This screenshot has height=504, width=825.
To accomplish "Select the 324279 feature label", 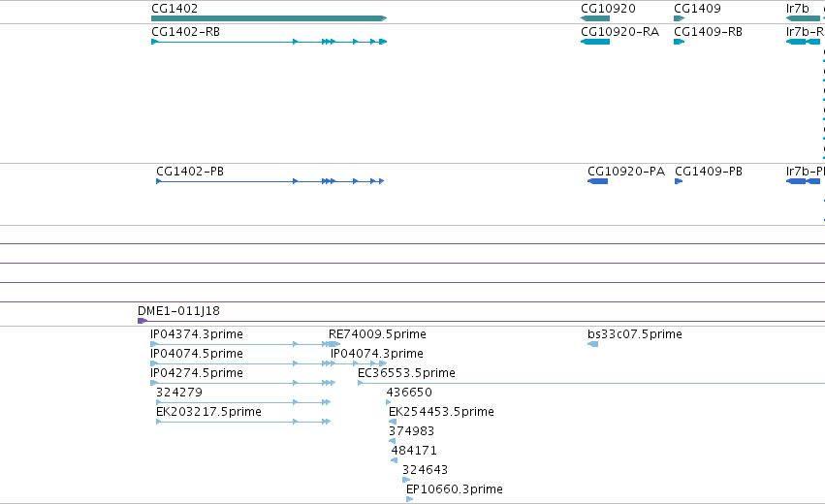I will (179, 393).
